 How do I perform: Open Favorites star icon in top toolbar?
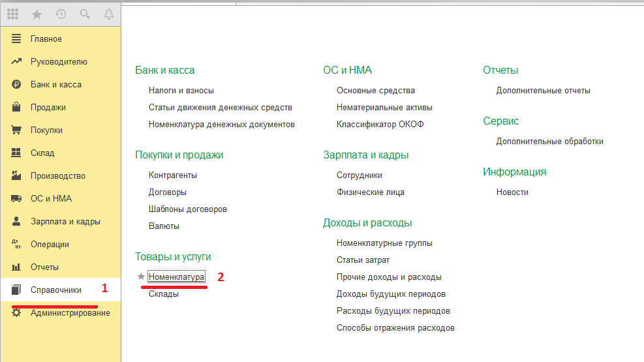37,14
